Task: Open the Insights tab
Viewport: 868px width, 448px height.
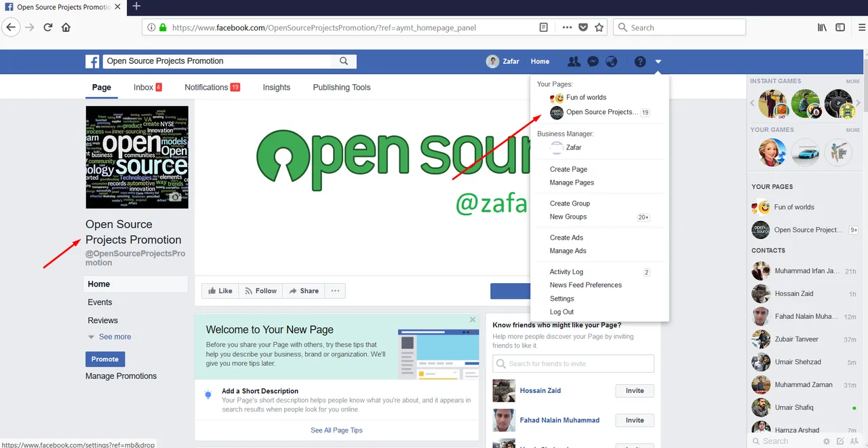Action: pos(277,87)
